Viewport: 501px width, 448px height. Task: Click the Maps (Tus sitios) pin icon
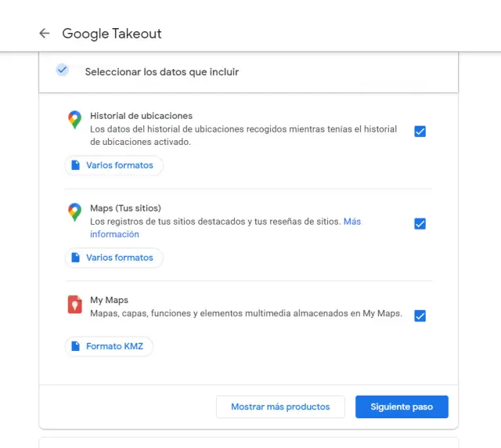pyautogui.click(x=74, y=212)
